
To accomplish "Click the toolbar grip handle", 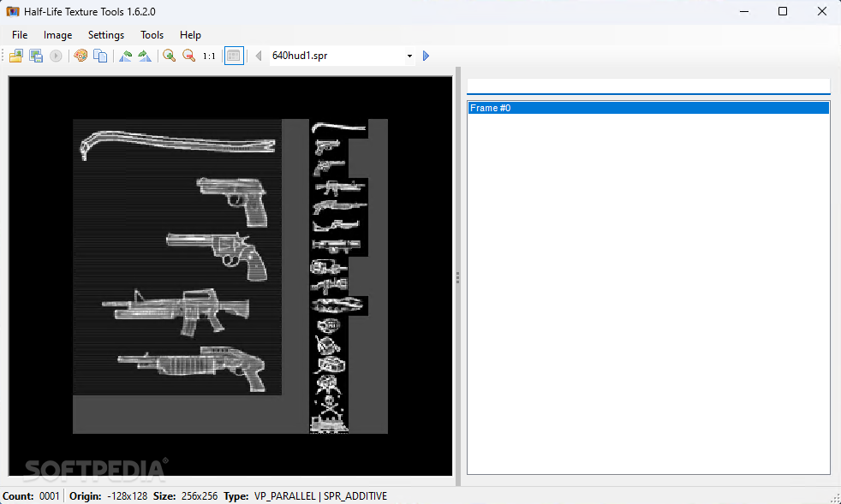I will [x=3, y=56].
